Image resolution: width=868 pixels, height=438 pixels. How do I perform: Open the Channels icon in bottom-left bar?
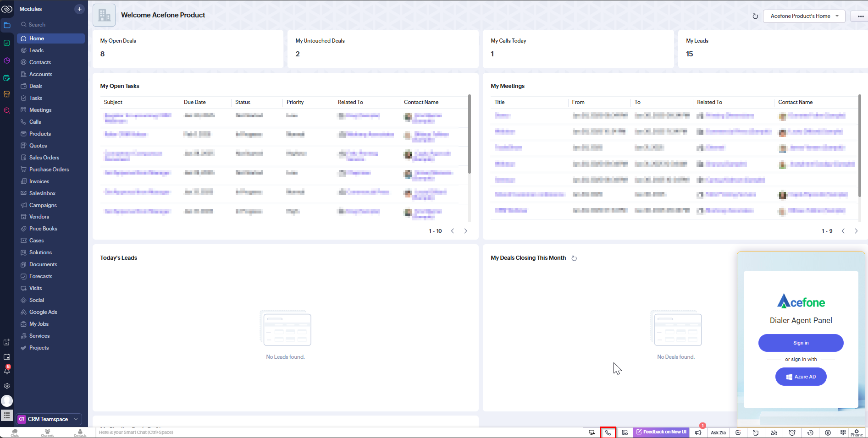point(47,433)
